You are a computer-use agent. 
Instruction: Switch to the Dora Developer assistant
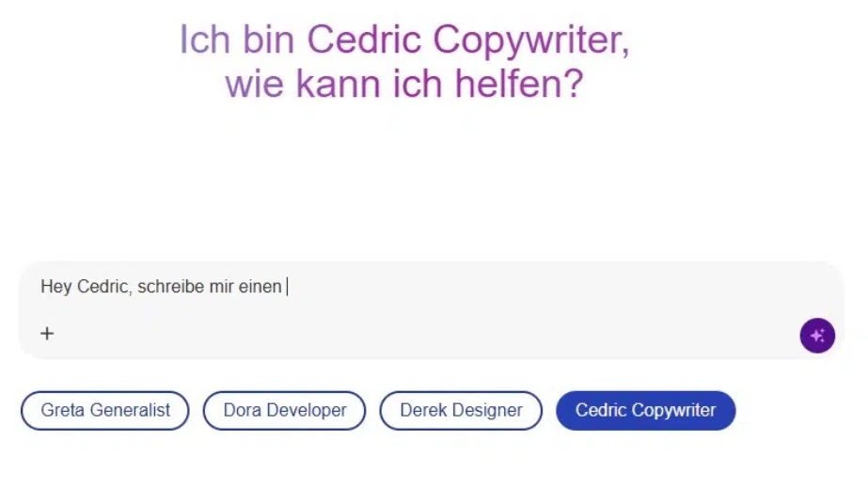tap(285, 411)
